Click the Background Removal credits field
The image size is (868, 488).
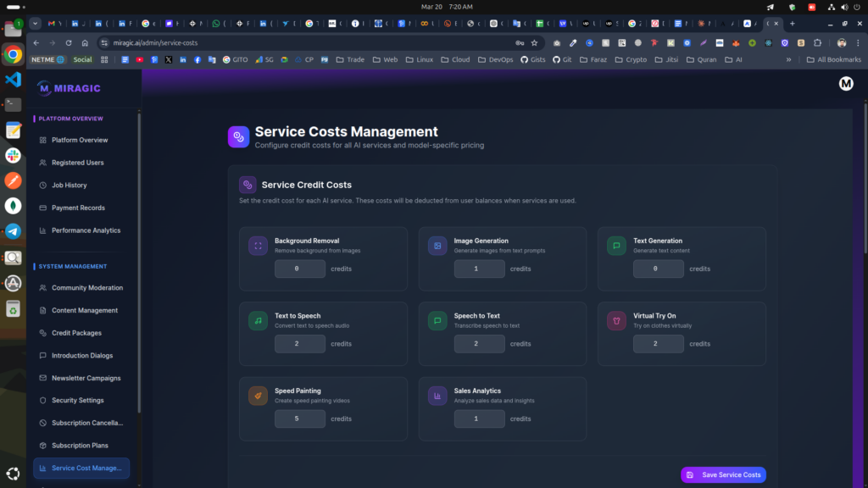(x=300, y=269)
